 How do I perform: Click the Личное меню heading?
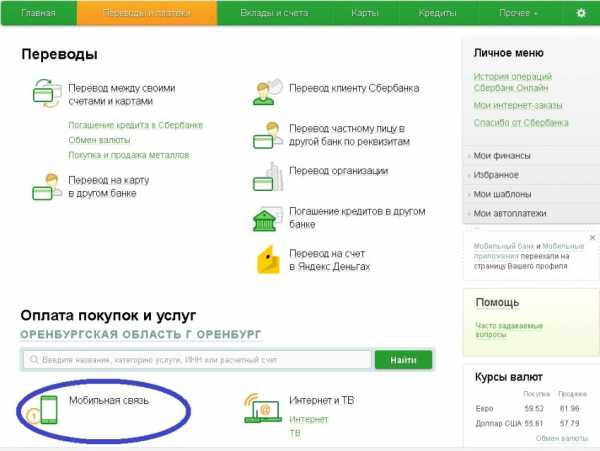click(508, 53)
